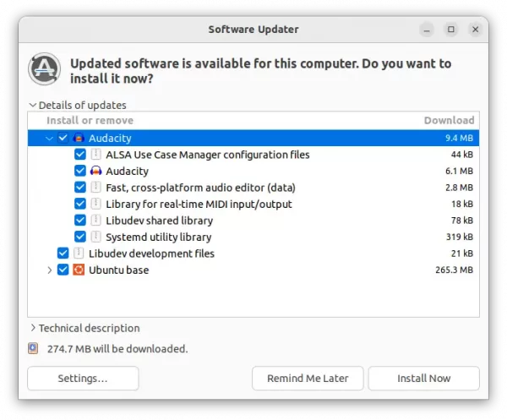Viewport: 507px width, 420px height.
Task: Click the download size icon beside 274.7 MB
Action: (33, 348)
